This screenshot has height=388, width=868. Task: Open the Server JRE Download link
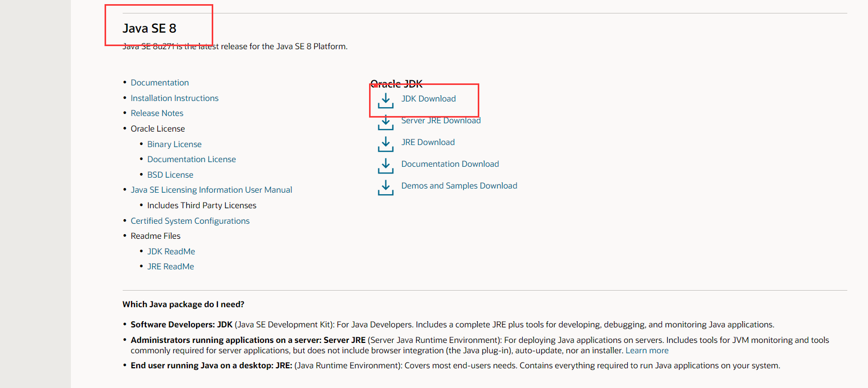click(x=441, y=120)
